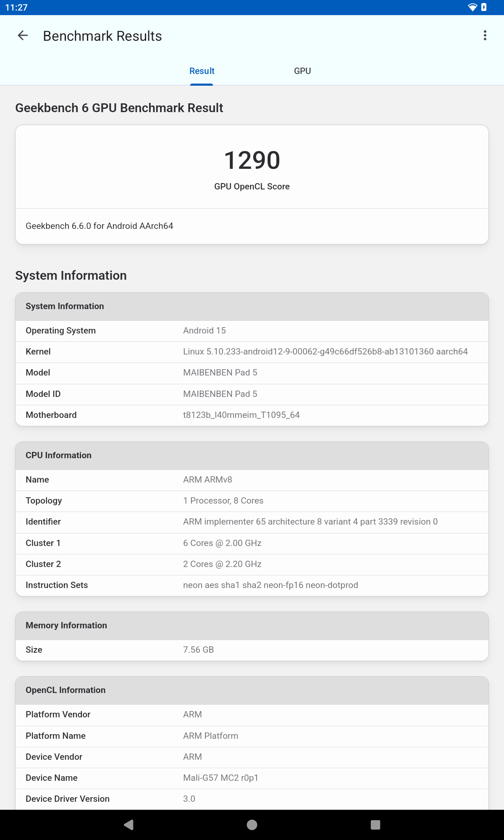Tap the Operating System label

[61, 331]
